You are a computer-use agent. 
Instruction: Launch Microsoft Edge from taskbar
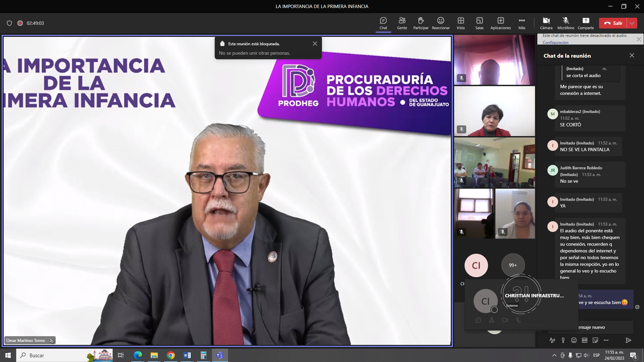click(138, 355)
